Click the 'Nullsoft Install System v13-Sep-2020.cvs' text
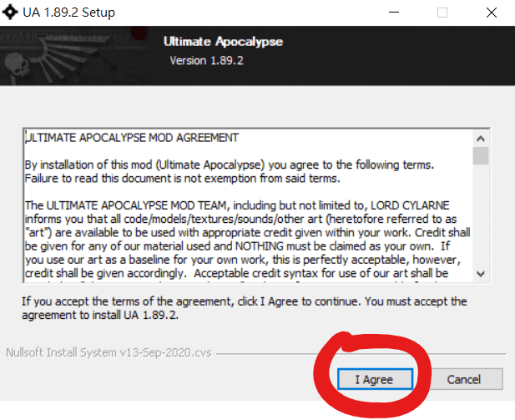The width and height of the screenshot is (515, 420). tap(109, 352)
